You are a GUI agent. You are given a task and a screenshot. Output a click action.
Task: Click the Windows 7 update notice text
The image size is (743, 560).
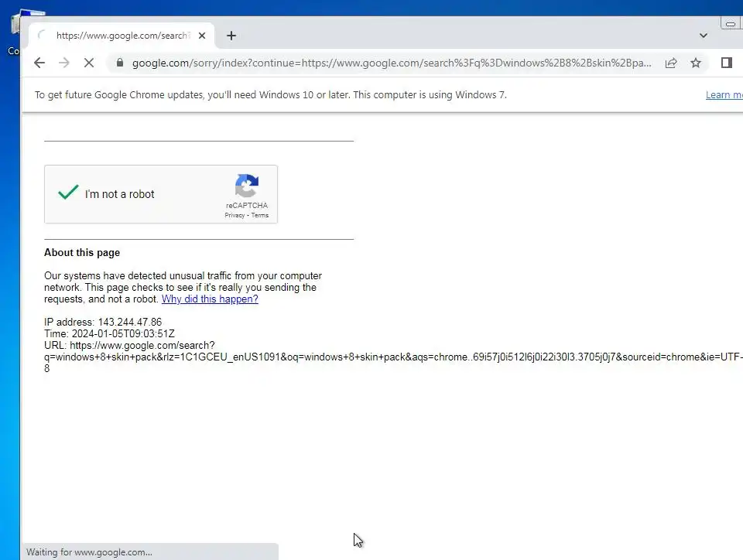(x=271, y=95)
